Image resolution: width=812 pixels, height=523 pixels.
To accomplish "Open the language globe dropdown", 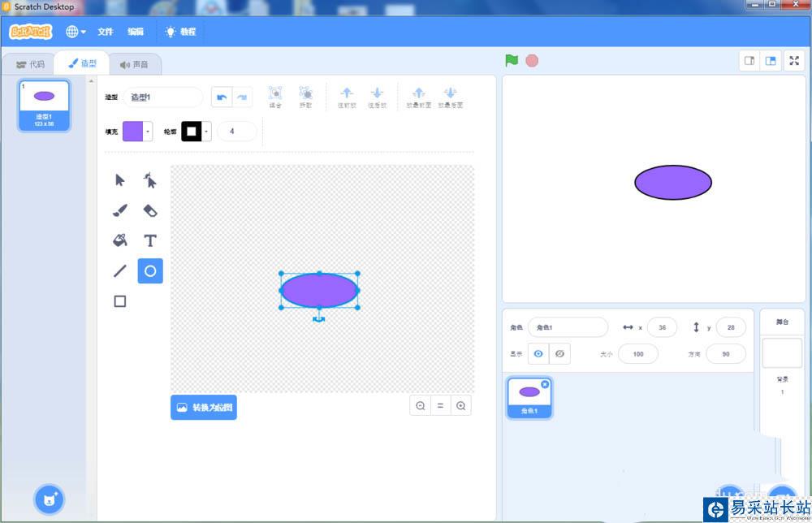I will coord(76,32).
